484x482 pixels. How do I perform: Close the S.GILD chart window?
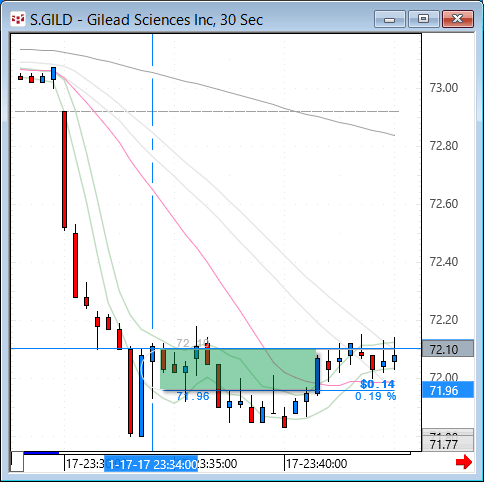point(458,19)
